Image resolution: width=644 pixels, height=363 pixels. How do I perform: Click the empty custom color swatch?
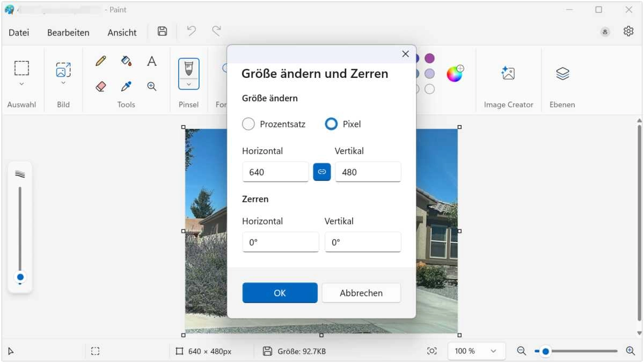[x=429, y=89]
